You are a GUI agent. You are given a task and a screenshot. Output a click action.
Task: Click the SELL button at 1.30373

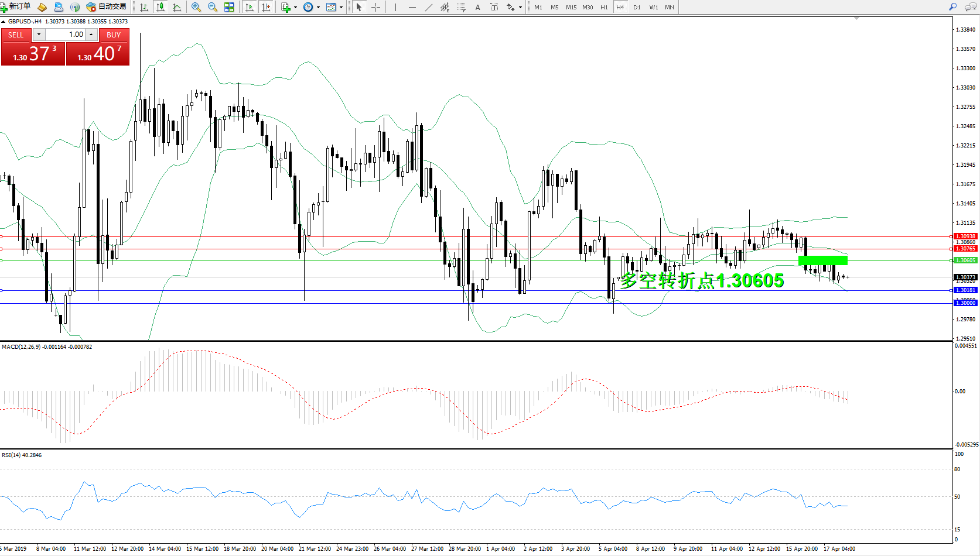pos(33,54)
